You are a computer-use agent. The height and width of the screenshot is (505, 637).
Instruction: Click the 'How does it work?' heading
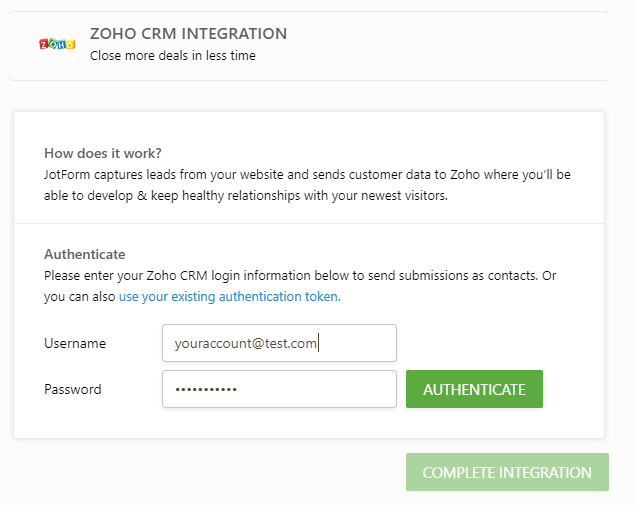[x=103, y=153]
